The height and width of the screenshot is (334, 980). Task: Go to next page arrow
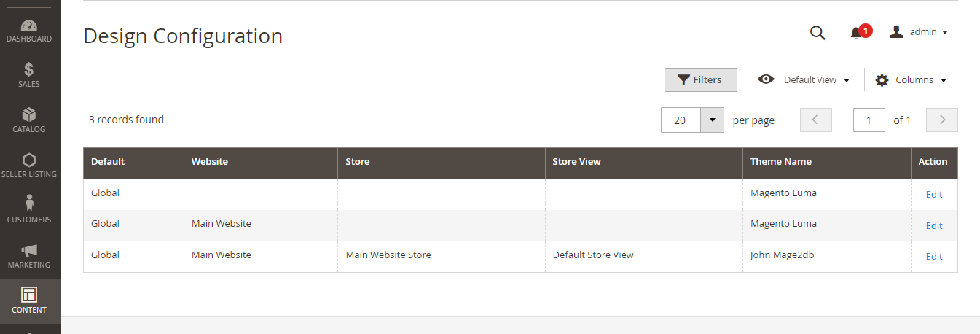click(x=942, y=120)
